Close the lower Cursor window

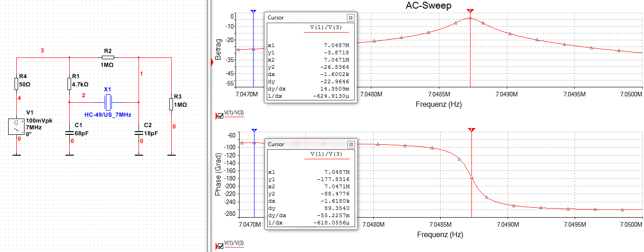pyautogui.click(x=351, y=144)
